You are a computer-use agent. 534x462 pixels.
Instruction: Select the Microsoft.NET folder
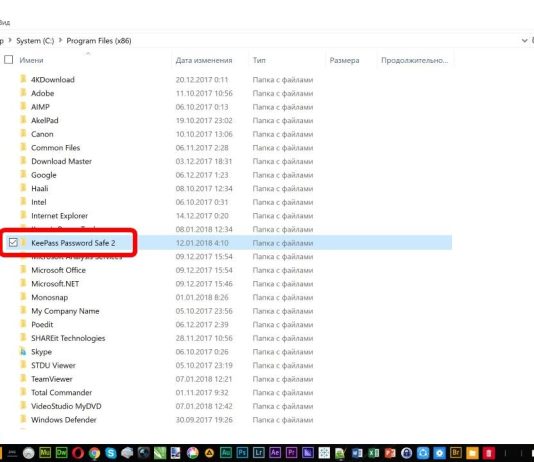(55, 284)
